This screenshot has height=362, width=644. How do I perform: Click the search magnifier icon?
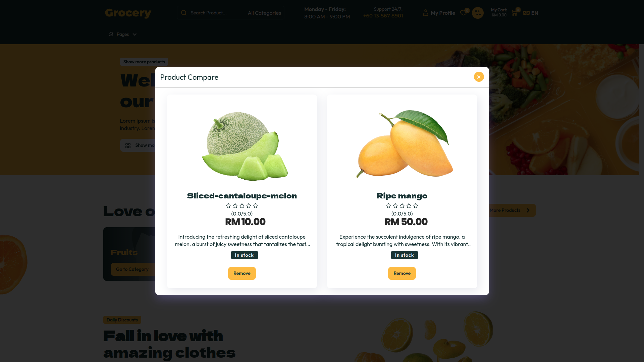click(x=183, y=13)
